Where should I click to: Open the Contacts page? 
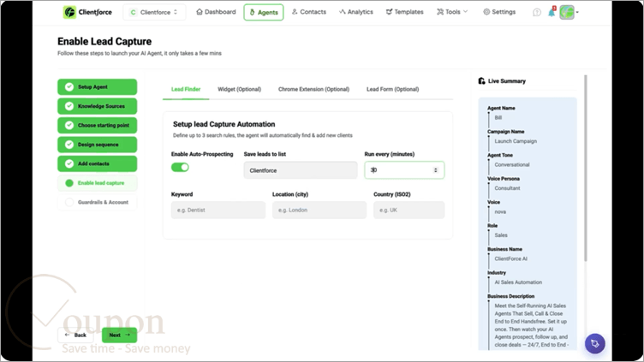click(309, 12)
